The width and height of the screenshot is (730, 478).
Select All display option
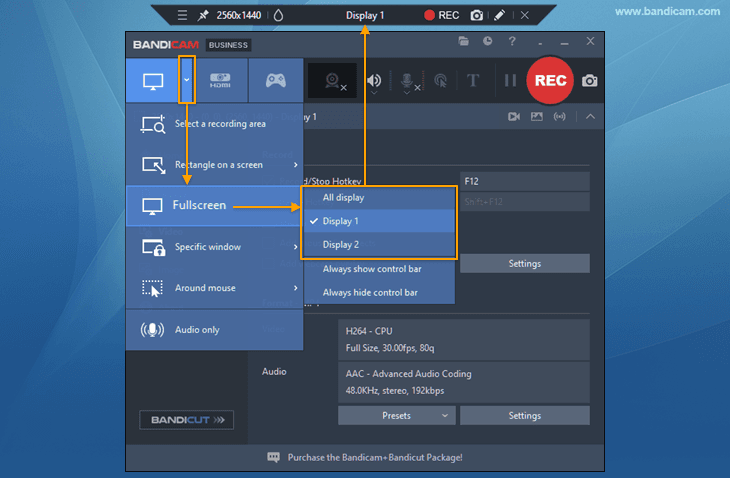point(379,197)
